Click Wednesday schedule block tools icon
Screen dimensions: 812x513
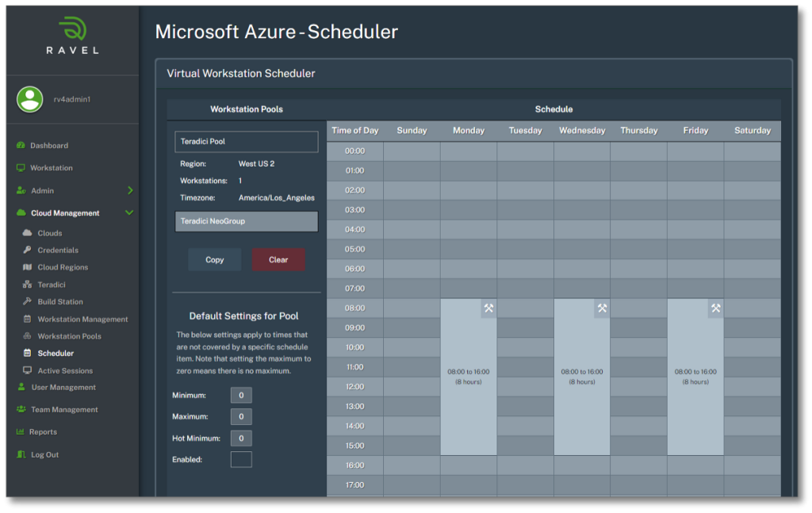(602, 308)
